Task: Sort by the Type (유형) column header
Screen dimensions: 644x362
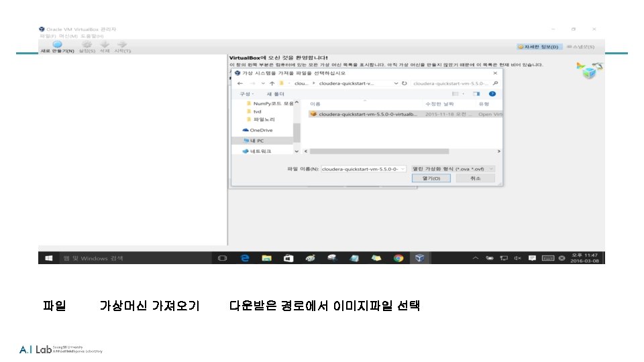Action: (x=484, y=104)
